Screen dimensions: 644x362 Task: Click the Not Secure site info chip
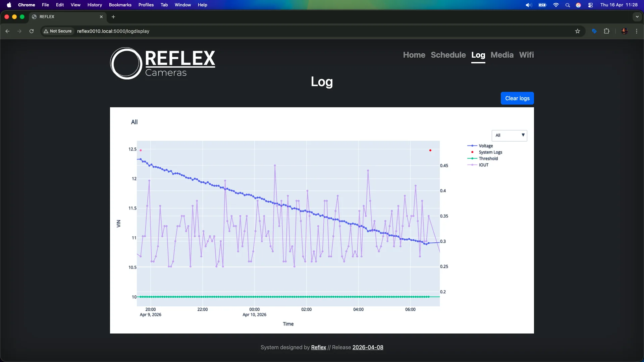click(x=58, y=31)
